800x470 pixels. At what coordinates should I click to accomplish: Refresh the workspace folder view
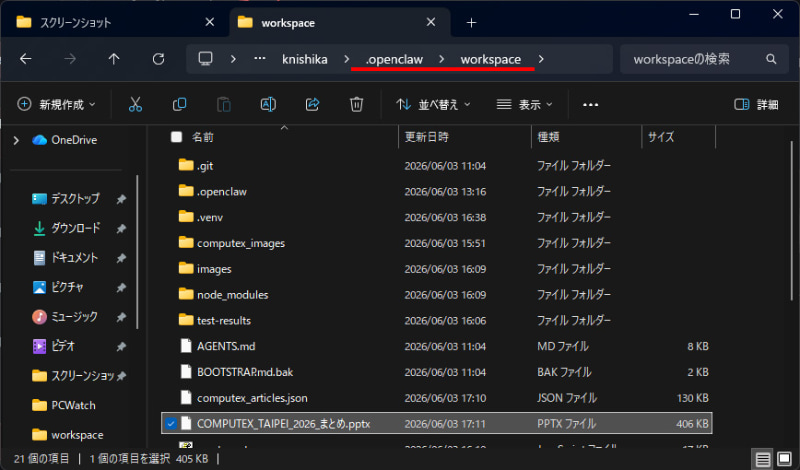tap(158, 59)
